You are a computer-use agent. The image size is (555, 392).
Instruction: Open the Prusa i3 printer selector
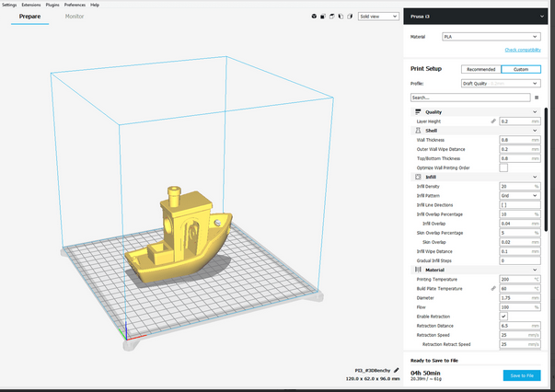click(475, 17)
